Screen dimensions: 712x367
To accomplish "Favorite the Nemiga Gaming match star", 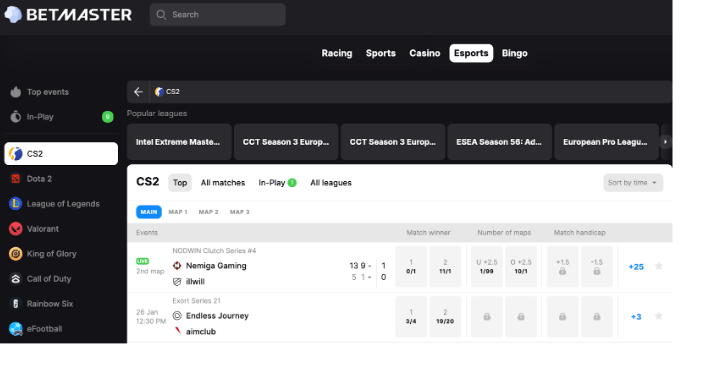I will pos(658,266).
